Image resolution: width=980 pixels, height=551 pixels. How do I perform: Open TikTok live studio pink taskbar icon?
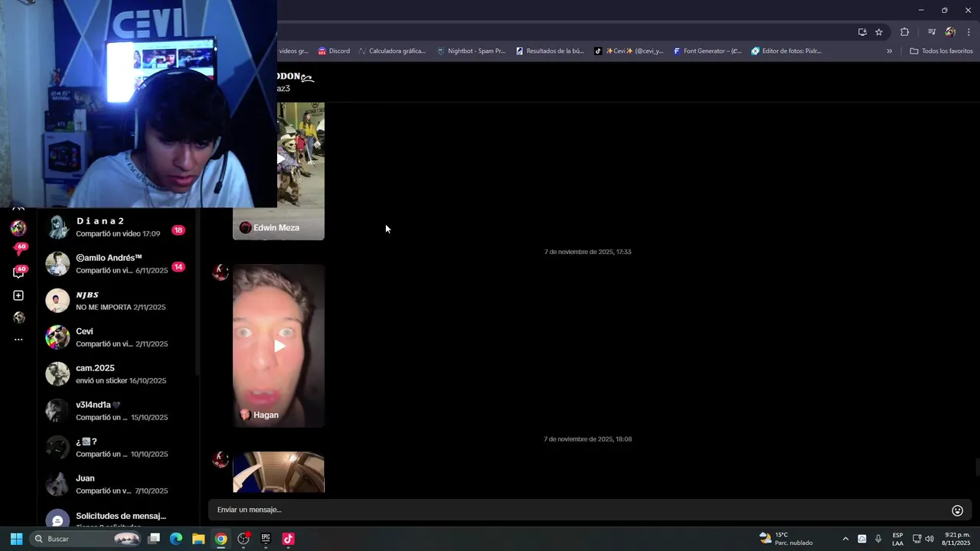click(x=288, y=539)
